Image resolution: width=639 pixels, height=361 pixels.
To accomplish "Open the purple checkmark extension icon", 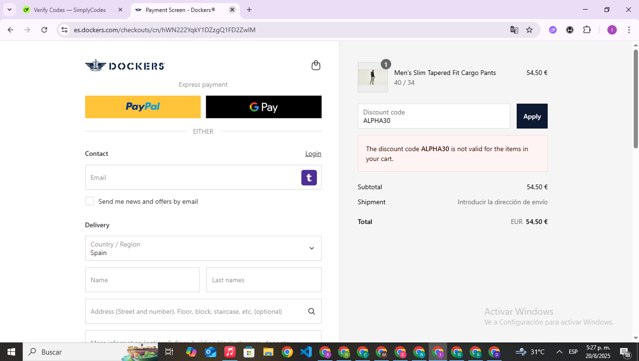I will pyautogui.click(x=553, y=30).
